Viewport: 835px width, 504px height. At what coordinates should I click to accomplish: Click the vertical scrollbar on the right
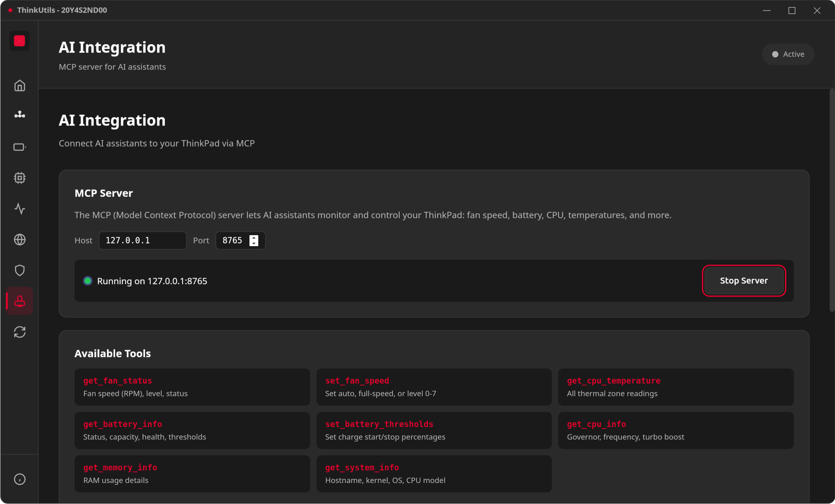tap(832, 200)
